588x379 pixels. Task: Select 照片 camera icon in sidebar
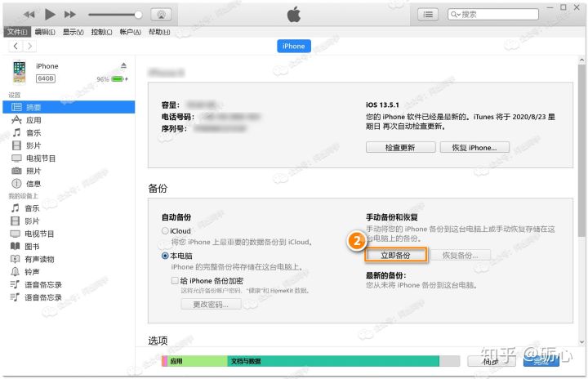16,171
